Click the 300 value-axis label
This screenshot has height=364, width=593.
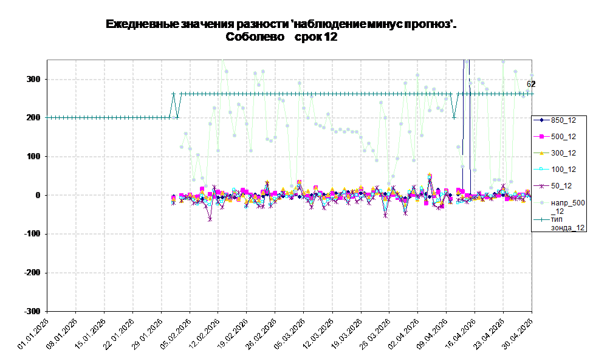tap(33, 80)
